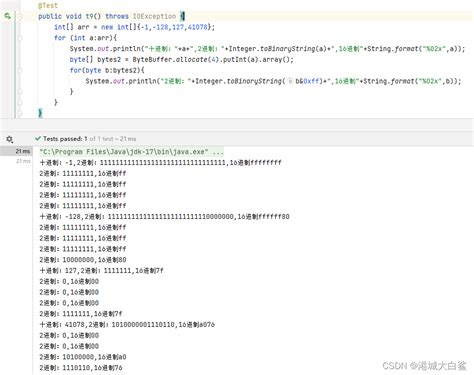Click the fold end marker at the inner loop brace
474x375 pixels.
[x=19, y=92]
